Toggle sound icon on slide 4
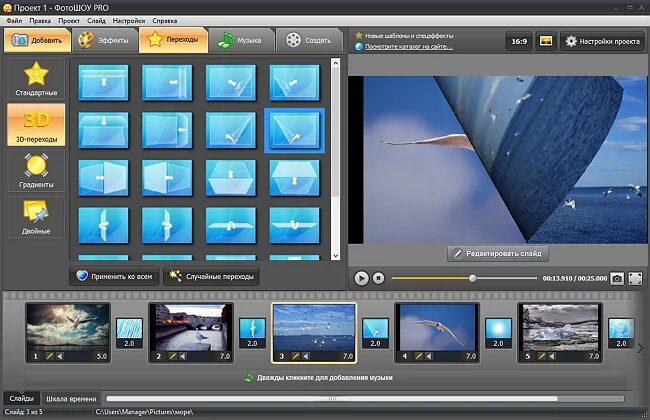This screenshot has width=650, height=420. coord(429,356)
